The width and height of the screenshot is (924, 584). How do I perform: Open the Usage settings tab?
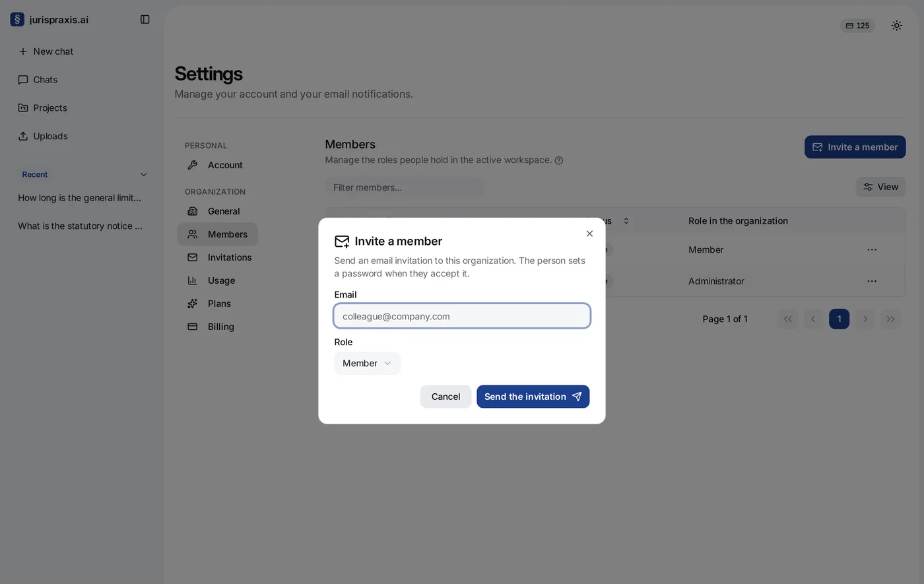(x=217, y=280)
